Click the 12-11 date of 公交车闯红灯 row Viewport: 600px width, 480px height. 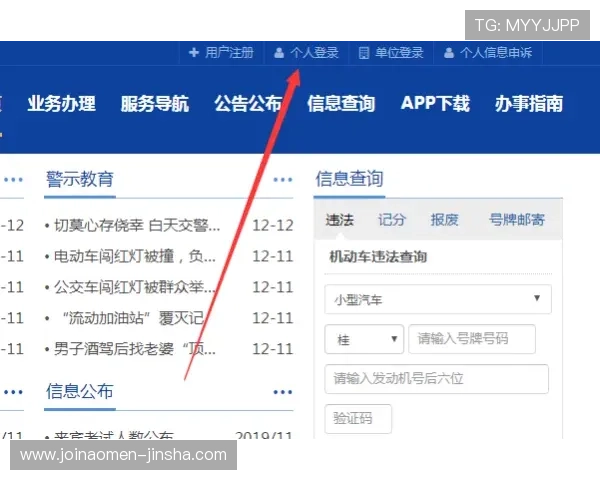(273, 287)
